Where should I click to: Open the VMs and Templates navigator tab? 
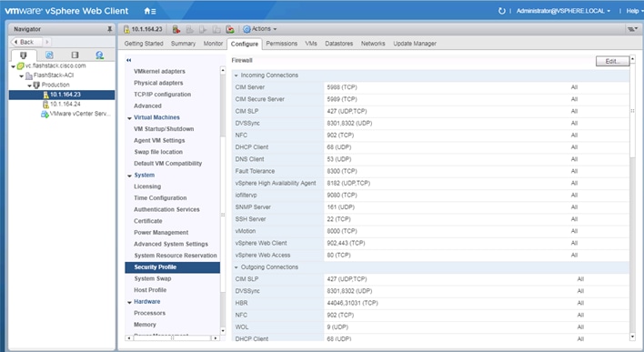click(49, 55)
